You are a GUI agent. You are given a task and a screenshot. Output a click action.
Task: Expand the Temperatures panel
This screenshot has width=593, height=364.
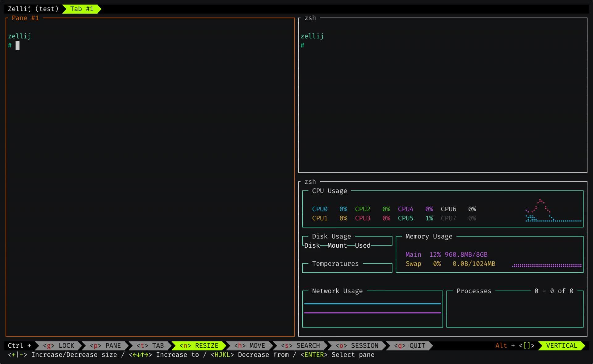pos(335,263)
